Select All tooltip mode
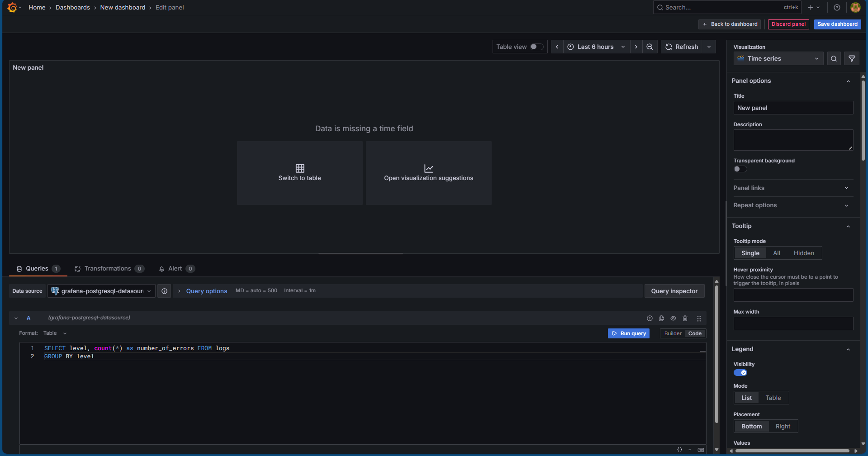The width and height of the screenshot is (868, 456). [776, 253]
